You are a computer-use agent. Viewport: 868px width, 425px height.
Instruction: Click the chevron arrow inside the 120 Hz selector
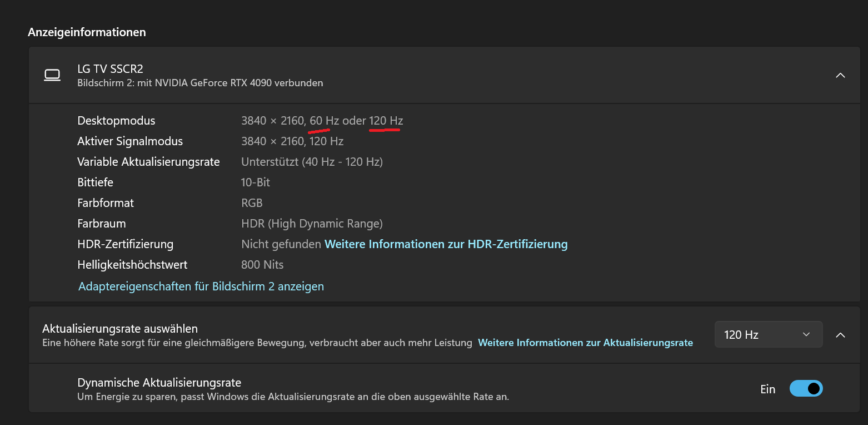coord(806,334)
